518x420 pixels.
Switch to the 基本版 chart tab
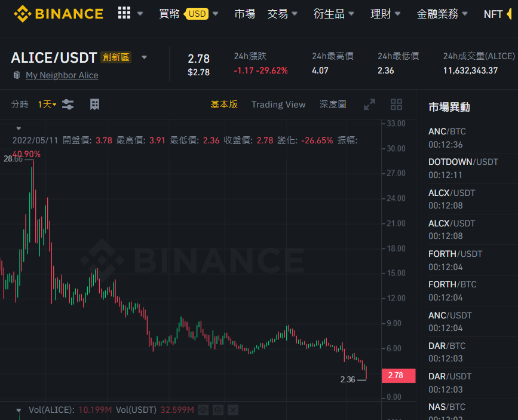[x=224, y=105]
